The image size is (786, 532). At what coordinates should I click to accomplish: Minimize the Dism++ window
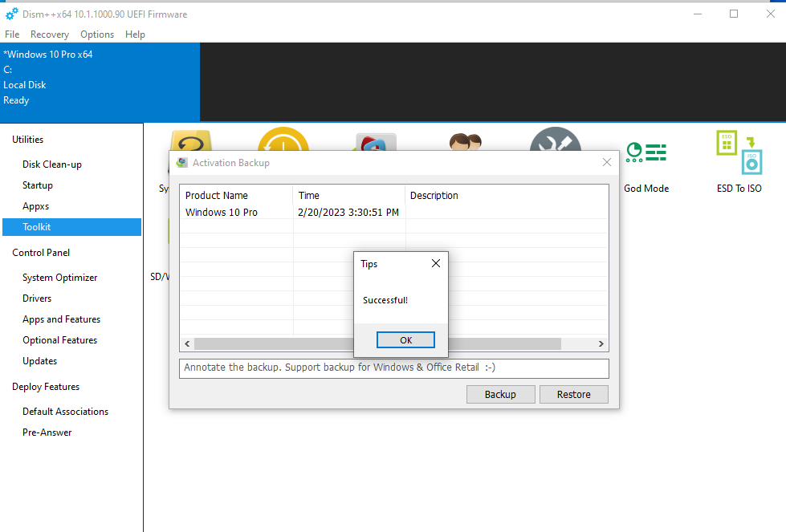[697, 14]
